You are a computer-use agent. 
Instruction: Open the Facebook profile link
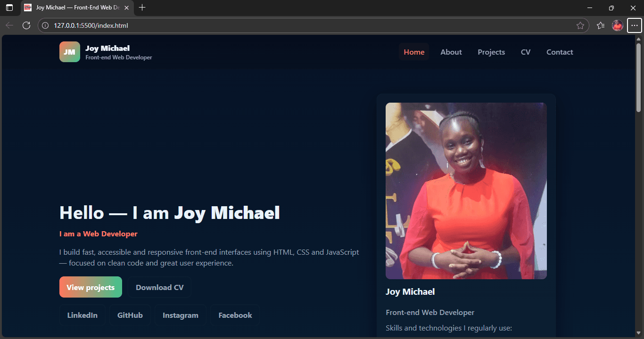coord(234,315)
